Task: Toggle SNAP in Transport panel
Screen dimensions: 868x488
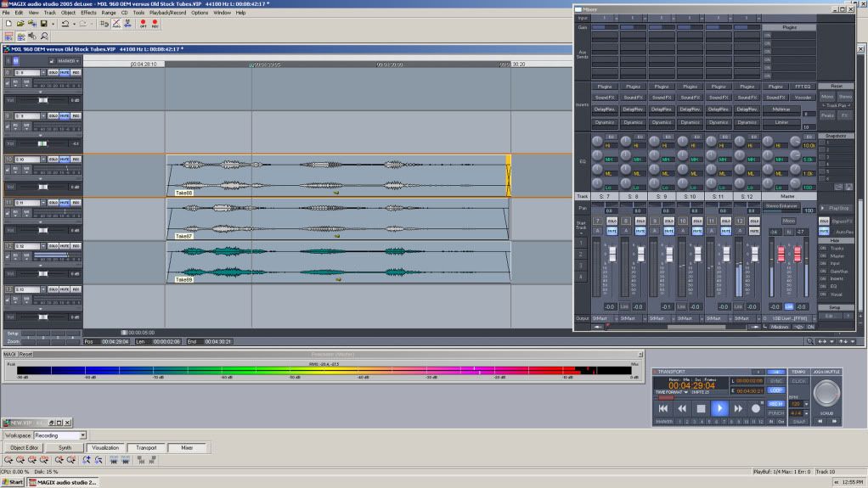Action: point(799,422)
